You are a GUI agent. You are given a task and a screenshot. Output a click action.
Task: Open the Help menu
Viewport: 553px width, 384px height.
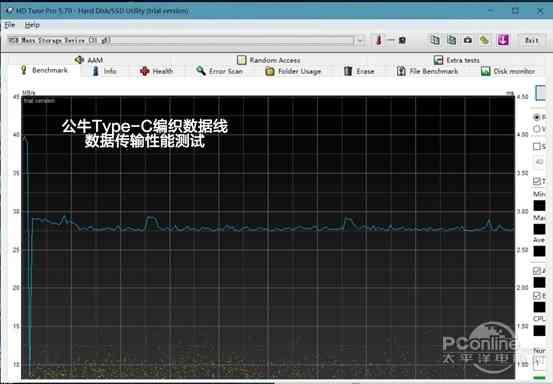point(32,25)
